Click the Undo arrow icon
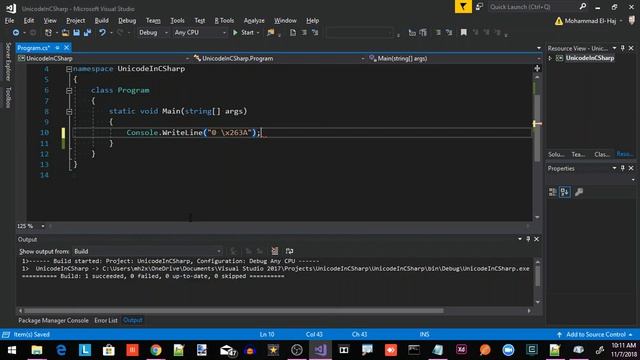This screenshot has height=360, width=640. click(x=102, y=33)
